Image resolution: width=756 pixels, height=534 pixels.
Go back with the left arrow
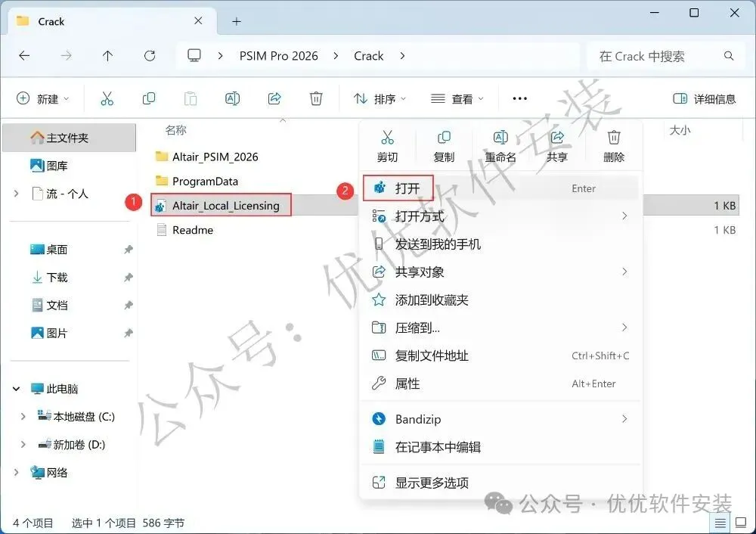(24, 56)
